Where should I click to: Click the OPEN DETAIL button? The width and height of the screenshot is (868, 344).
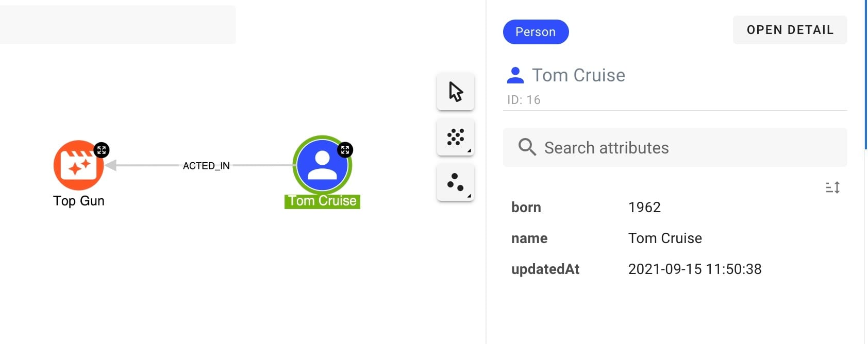790,30
